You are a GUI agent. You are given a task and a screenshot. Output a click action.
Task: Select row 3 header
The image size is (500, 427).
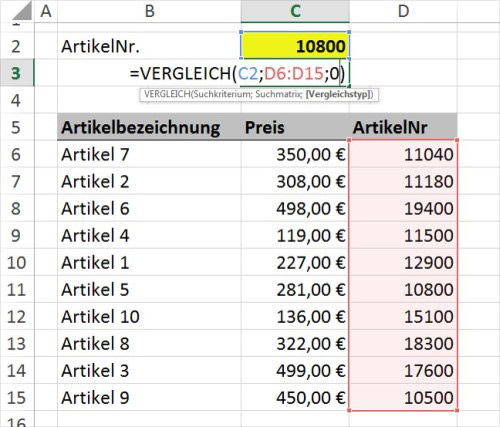click(x=16, y=73)
